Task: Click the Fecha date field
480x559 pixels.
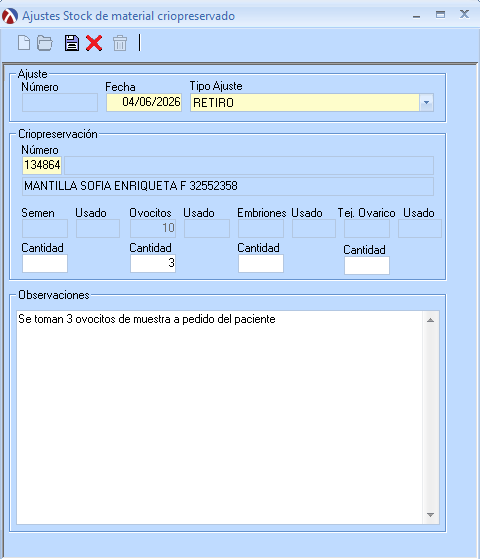Action: (x=144, y=102)
